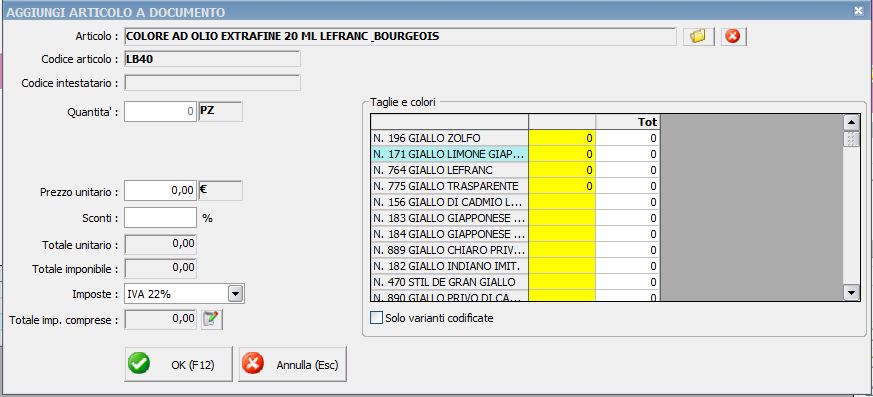Select row N. 171 GIALLO LIMONE GIAP…
Screen dimensions: 873x397
tap(449, 154)
